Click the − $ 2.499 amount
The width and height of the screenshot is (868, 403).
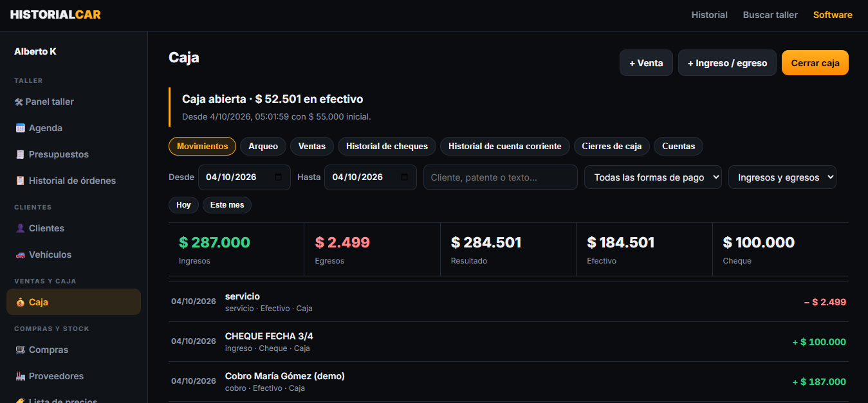click(825, 302)
